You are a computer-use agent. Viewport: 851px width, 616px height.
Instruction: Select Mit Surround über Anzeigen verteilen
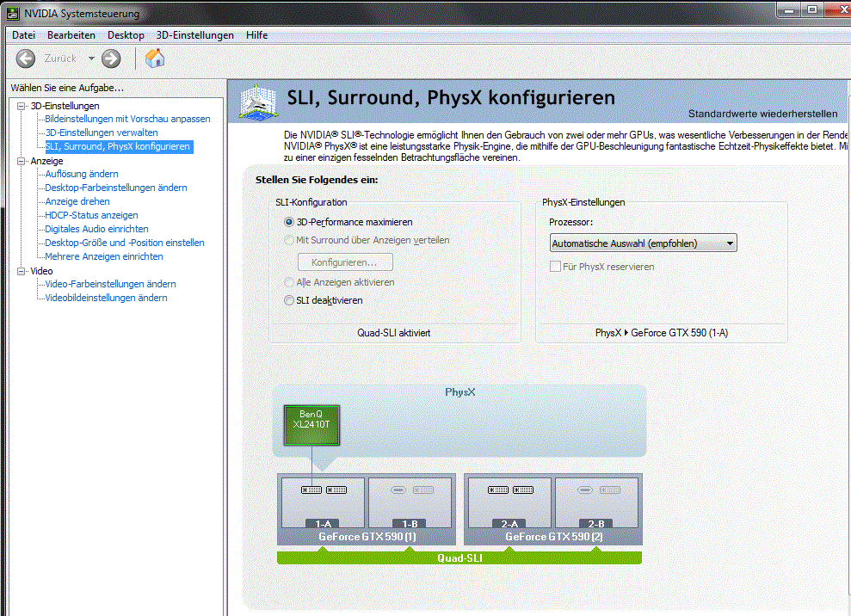(x=289, y=240)
